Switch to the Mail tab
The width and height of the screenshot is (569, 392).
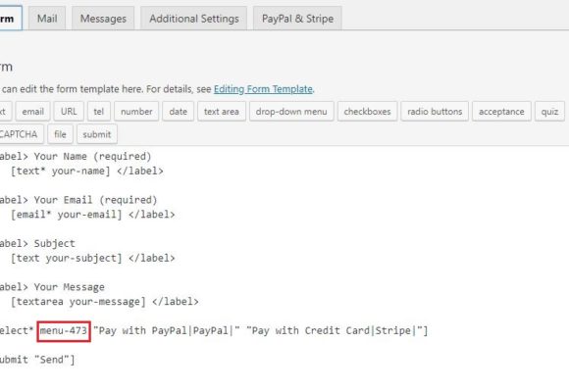(x=47, y=19)
